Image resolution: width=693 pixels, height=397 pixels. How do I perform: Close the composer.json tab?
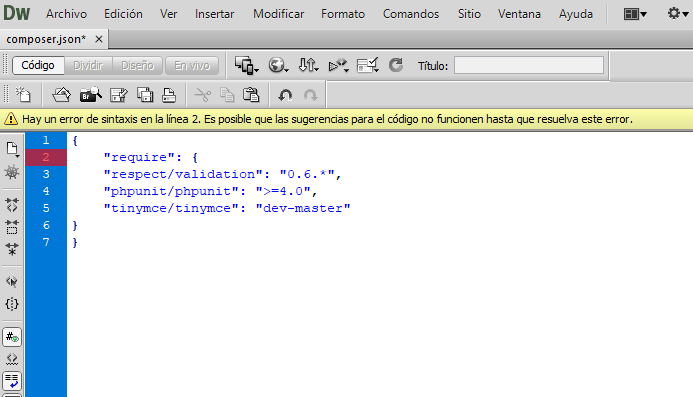coord(99,39)
